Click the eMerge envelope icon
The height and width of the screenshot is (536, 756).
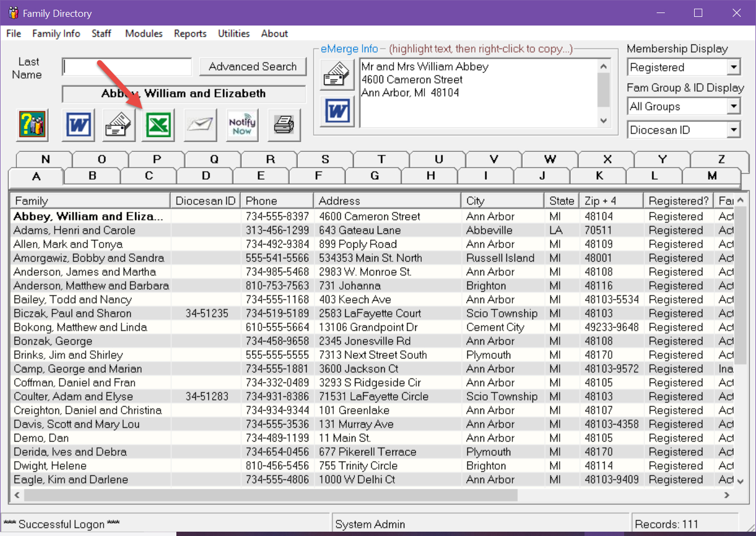coord(336,74)
